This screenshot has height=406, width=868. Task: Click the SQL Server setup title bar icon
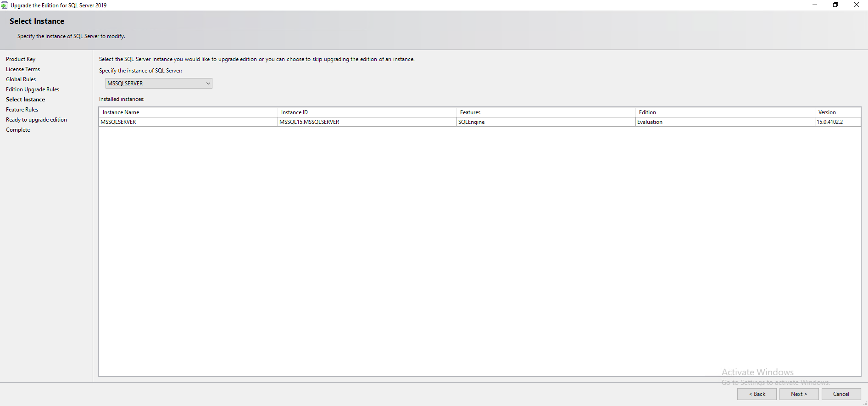click(4, 5)
